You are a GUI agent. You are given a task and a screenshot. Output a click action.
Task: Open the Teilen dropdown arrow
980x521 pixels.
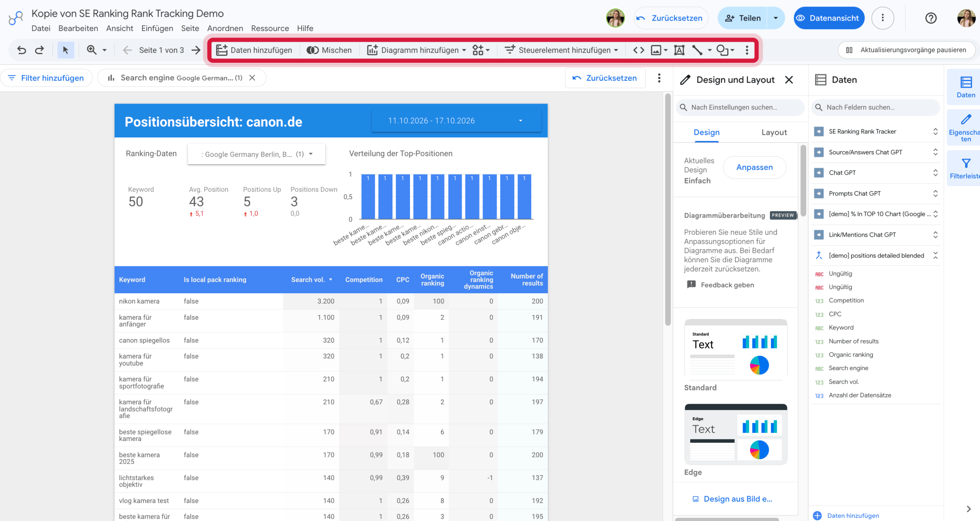pyautogui.click(x=776, y=18)
